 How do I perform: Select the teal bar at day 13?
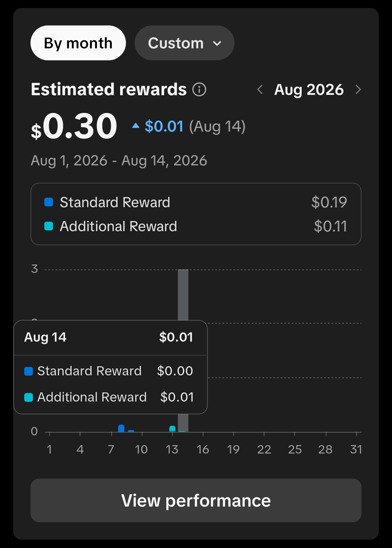click(x=172, y=429)
